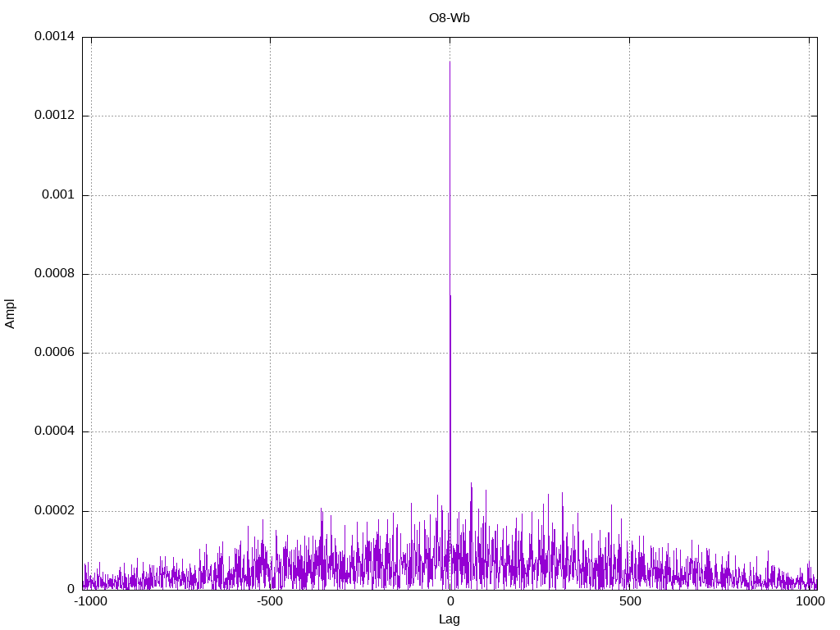Select the 500 x-axis tick label
This screenshot has height=630, width=840.
point(629,601)
